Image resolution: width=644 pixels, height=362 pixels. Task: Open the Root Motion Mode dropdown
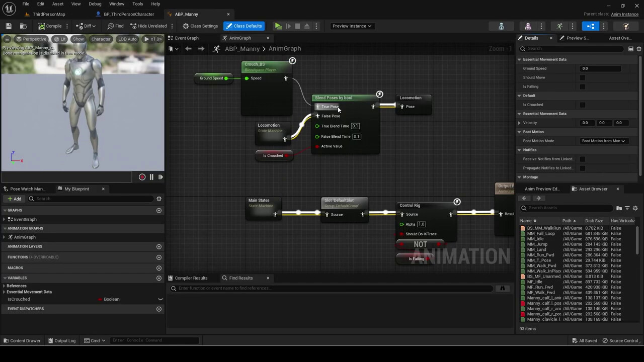click(603, 141)
